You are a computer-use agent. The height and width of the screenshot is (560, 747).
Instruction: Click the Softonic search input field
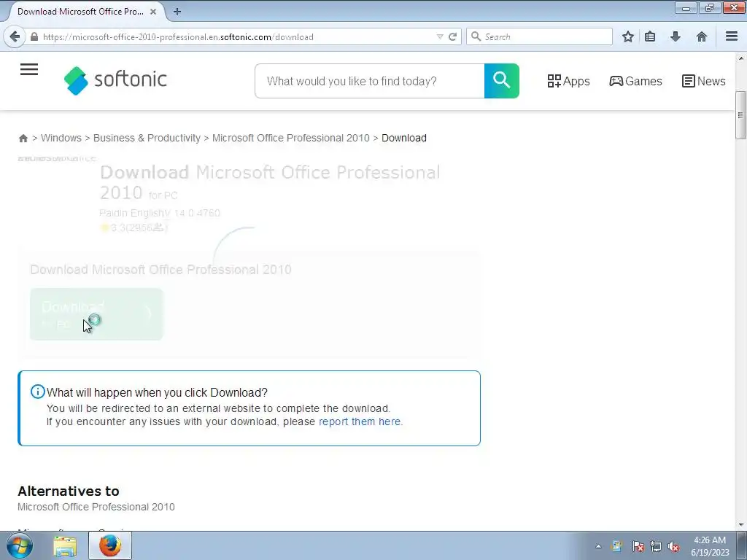pyautogui.click(x=370, y=81)
